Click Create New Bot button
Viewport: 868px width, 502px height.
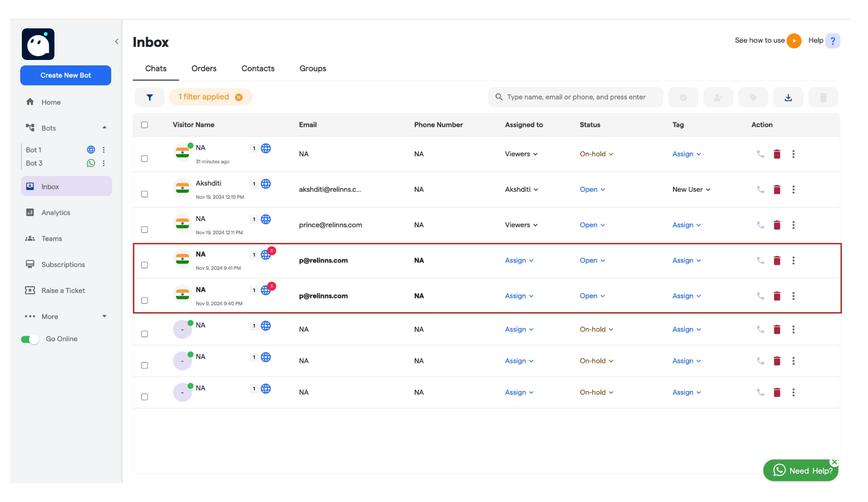[66, 75]
